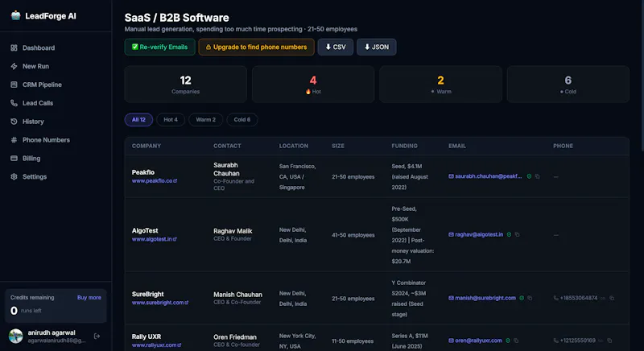Click the SIZE column header
This screenshot has width=644, height=351.
(338, 146)
